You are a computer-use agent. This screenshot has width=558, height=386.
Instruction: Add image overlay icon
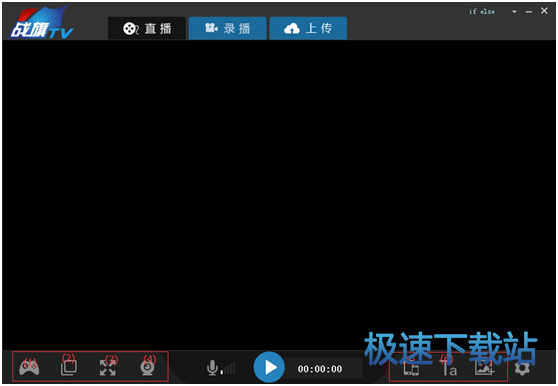(x=485, y=368)
